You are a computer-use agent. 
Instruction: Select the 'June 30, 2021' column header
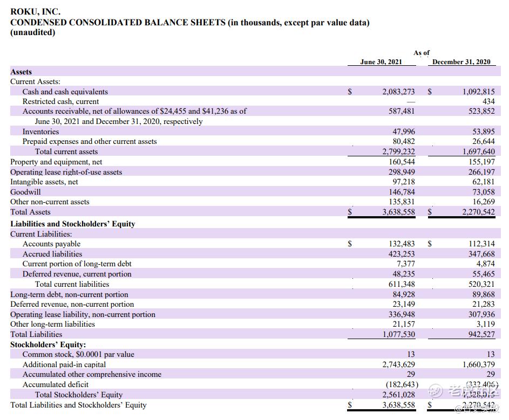click(x=381, y=61)
